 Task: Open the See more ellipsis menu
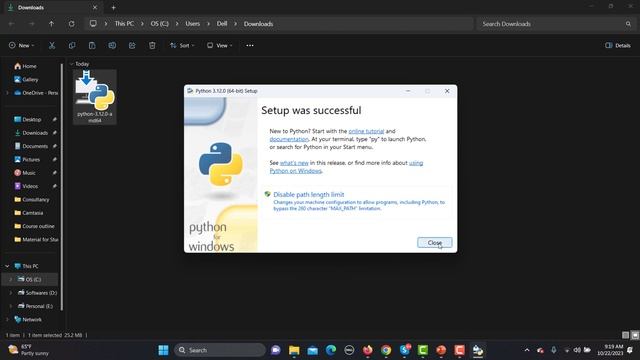coord(250,45)
